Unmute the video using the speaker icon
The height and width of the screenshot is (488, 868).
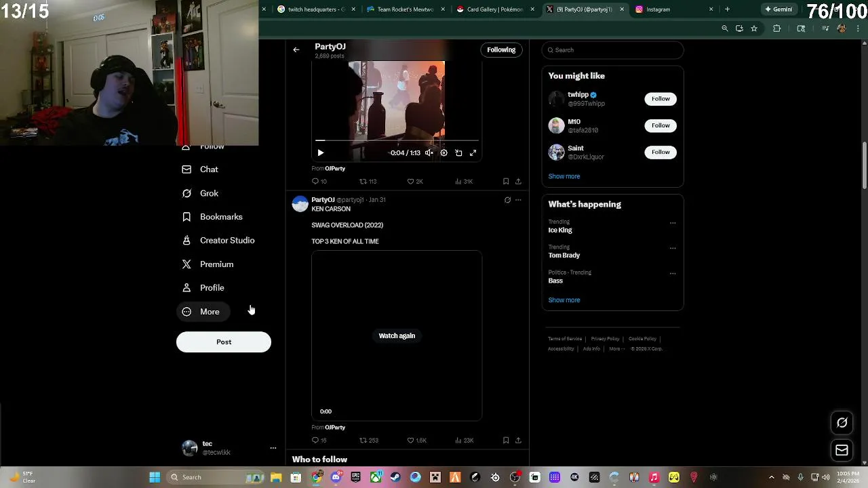(429, 153)
